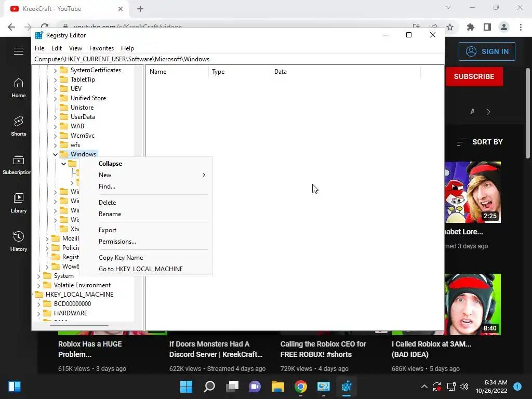This screenshot has width=532, height=399.
Task: Choose Permissions... in context menu
Action: pyautogui.click(x=146, y=242)
